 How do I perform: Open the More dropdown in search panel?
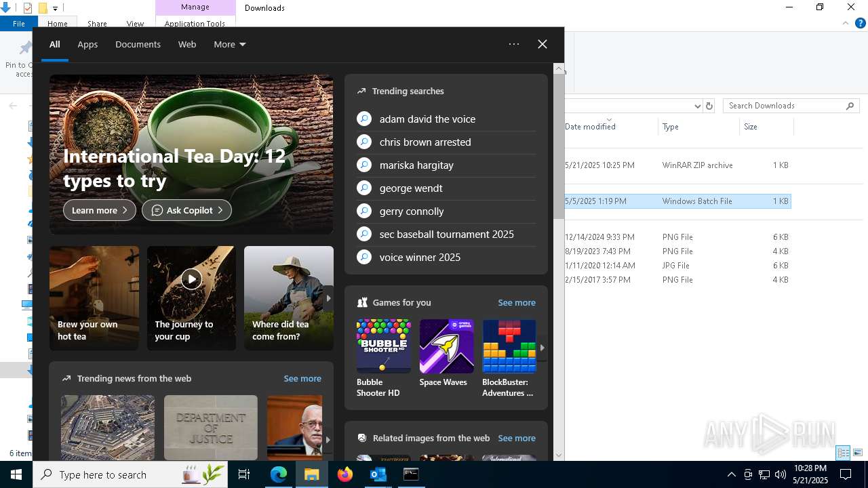[230, 44]
